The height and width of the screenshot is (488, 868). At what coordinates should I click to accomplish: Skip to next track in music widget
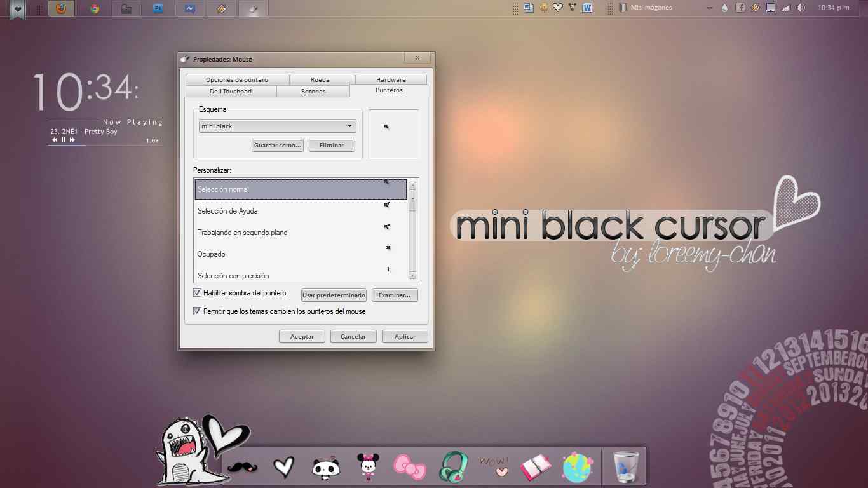72,140
